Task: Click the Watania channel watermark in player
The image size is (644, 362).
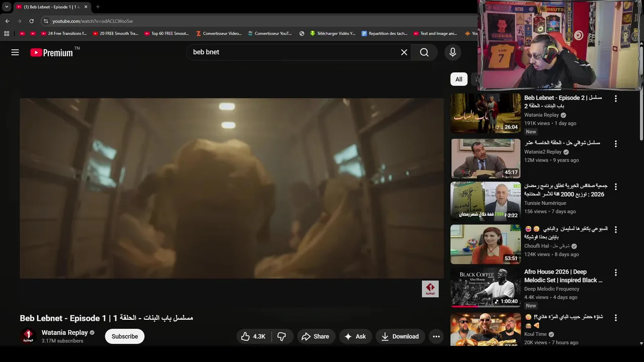Action: click(430, 289)
